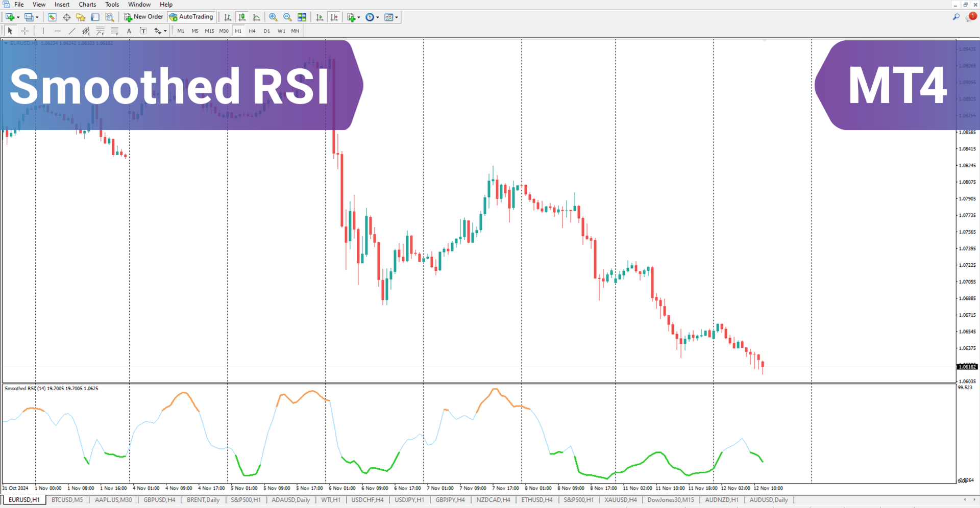This screenshot has height=508, width=980.
Task: Switch the chart to candlestick view
Action: (242, 17)
